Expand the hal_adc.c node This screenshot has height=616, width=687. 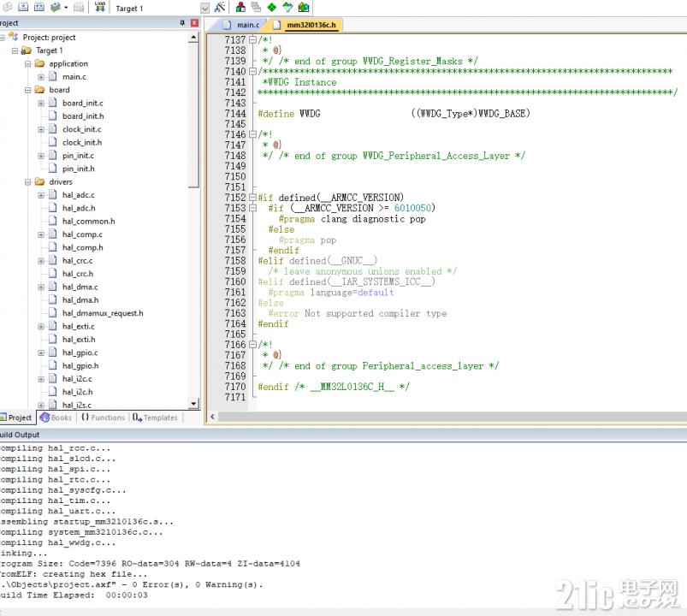(41, 195)
